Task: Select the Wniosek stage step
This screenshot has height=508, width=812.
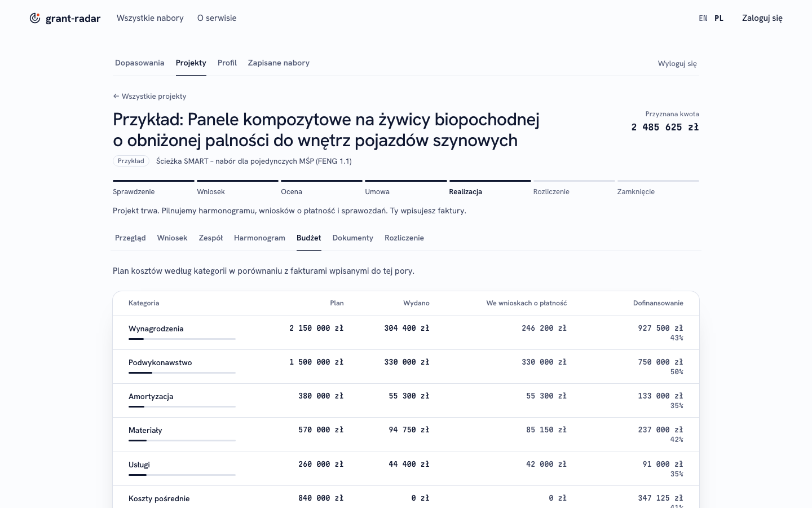Action: pos(237,188)
